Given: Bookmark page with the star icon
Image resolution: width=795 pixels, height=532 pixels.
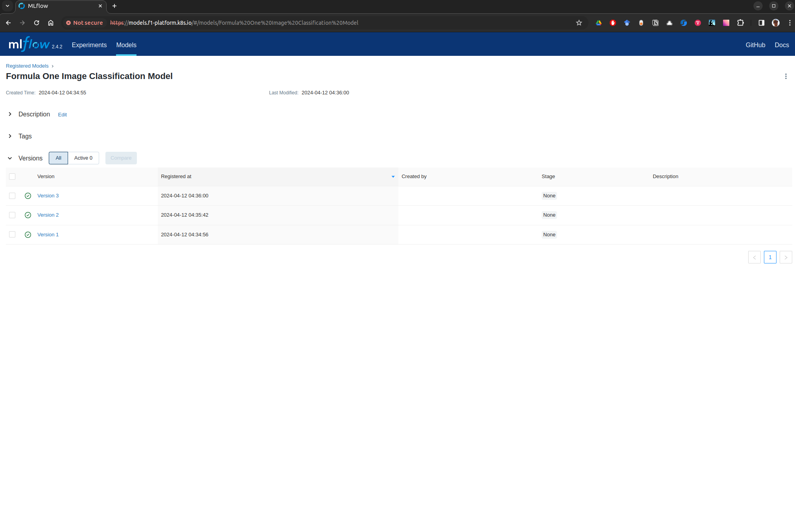Looking at the screenshot, I should click(x=579, y=23).
